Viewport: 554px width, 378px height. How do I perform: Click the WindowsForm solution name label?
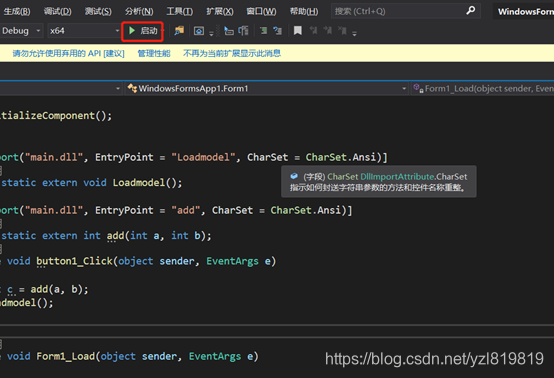click(526, 12)
